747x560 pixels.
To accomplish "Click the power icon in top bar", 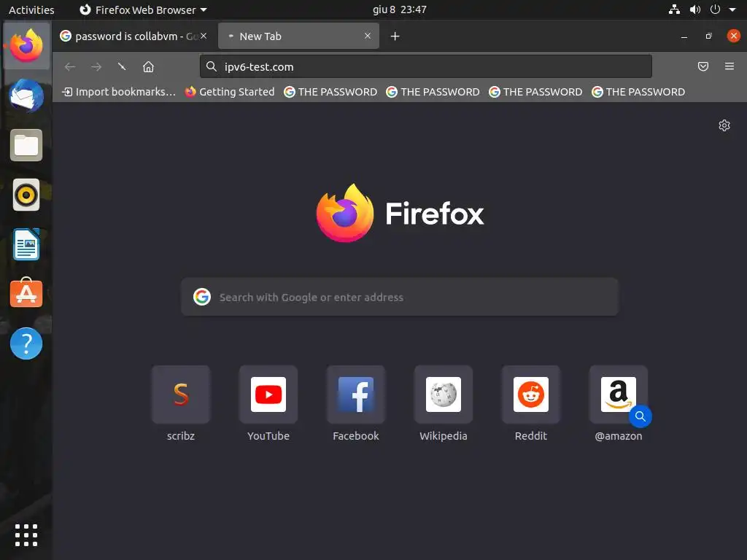I will point(715,9).
